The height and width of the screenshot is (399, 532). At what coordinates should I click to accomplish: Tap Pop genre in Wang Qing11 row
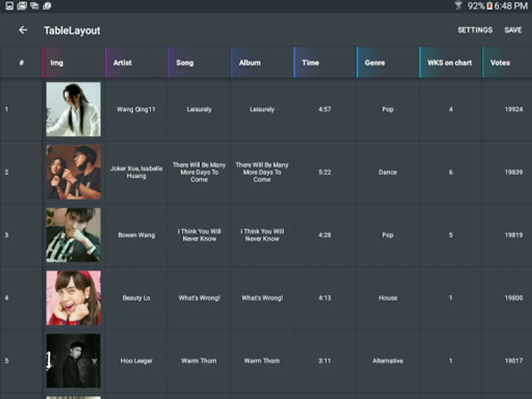(388, 109)
